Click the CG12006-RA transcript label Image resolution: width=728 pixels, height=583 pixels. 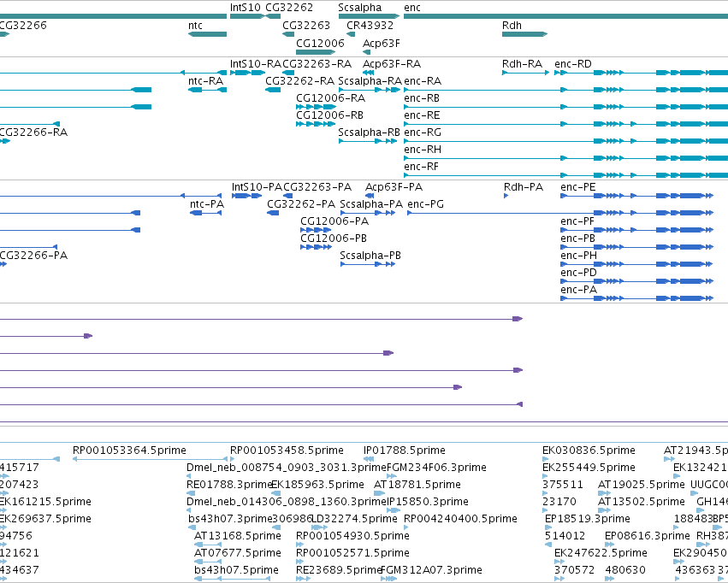tap(330, 97)
